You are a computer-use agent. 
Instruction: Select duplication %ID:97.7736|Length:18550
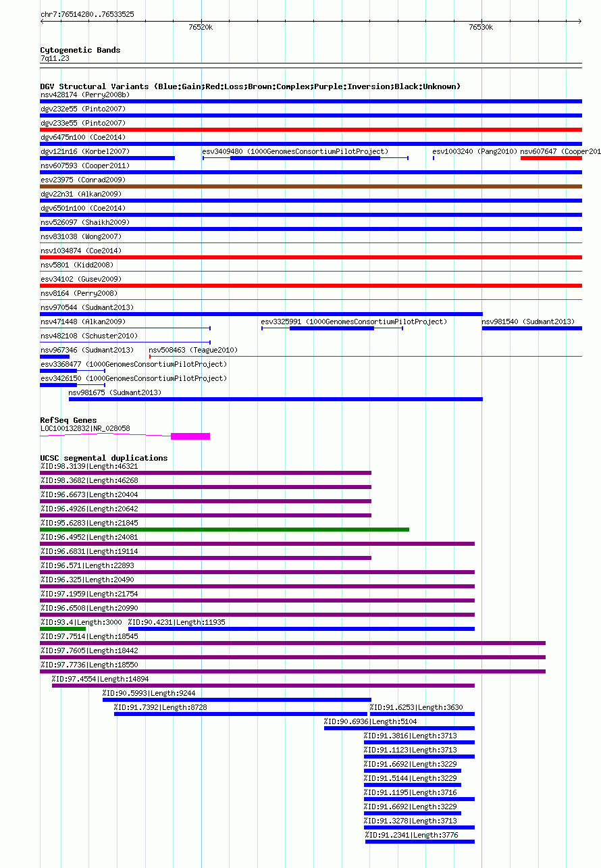pyautogui.click(x=89, y=665)
